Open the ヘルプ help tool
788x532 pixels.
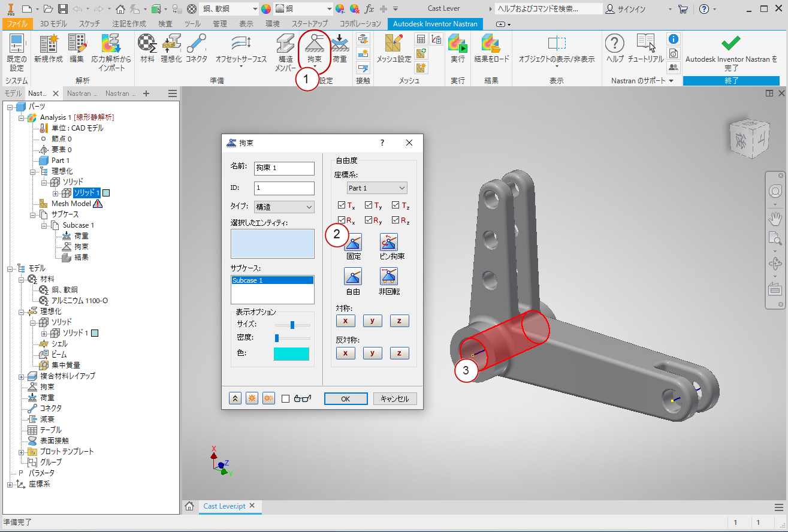tap(615, 49)
